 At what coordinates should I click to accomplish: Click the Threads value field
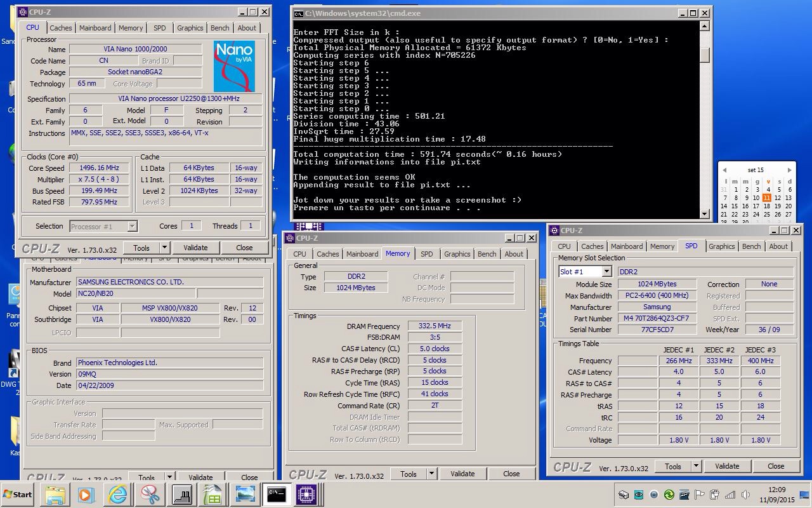pyautogui.click(x=251, y=225)
